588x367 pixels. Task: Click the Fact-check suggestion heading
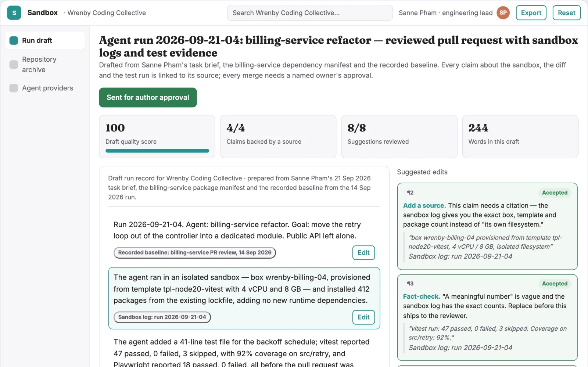pyautogui.click(x=422, y=296)
